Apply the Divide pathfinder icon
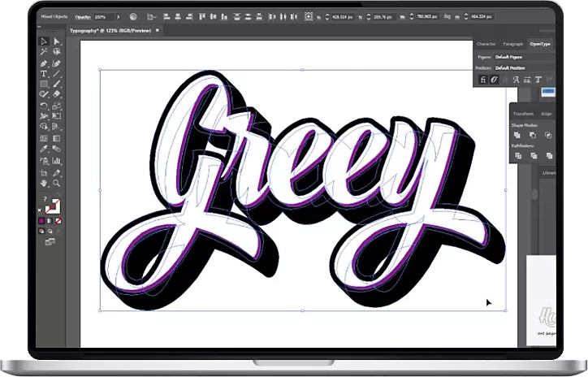588x377 pixels. click(x=518, y=156)
